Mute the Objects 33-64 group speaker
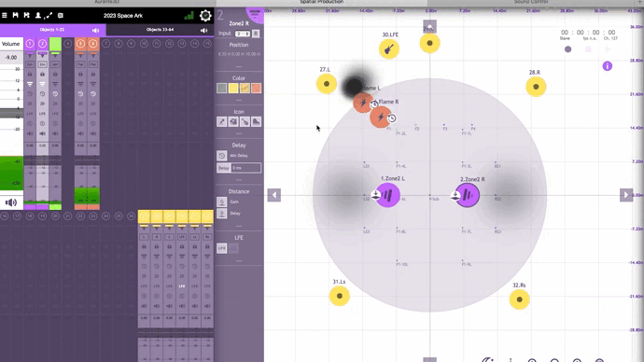The width and height of the screenshot is (644, 362). click(x=203, y=31)
